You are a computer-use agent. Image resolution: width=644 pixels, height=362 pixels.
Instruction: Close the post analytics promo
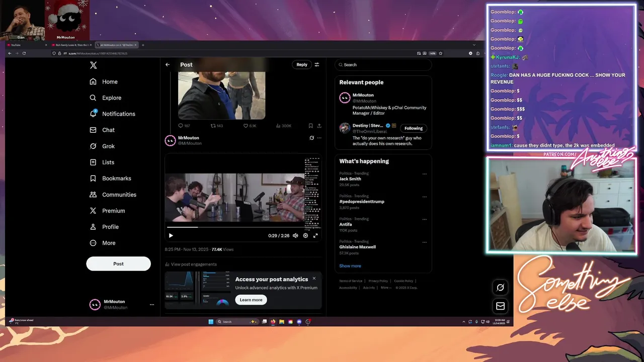[x=314, y=278]
